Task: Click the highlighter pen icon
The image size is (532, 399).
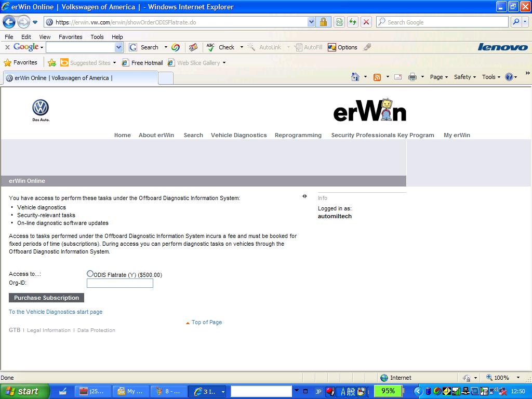Action: [x=367, y=47]
